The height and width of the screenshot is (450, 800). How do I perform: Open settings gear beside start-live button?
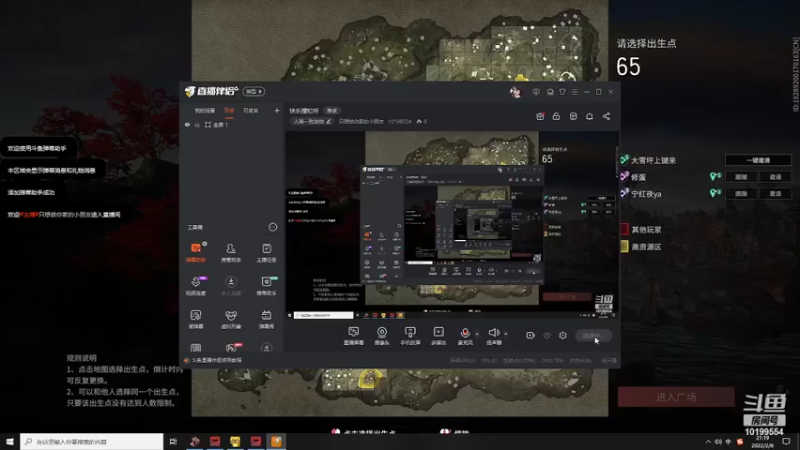point(563,335)
